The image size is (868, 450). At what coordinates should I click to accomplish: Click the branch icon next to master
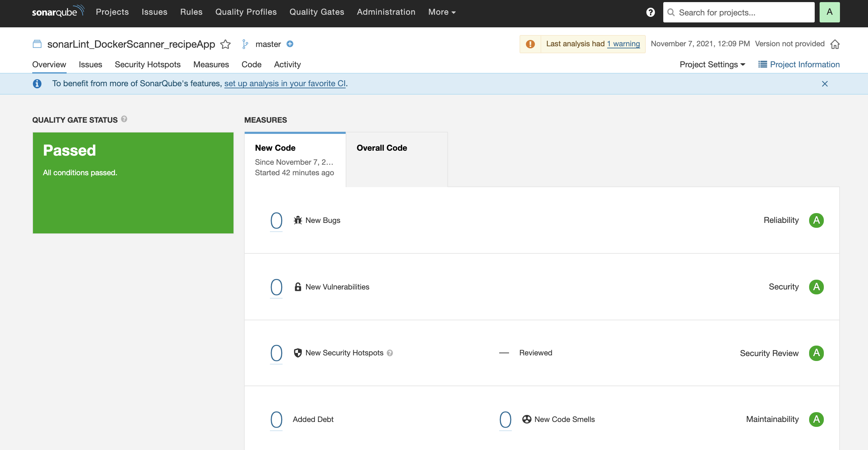245,44
